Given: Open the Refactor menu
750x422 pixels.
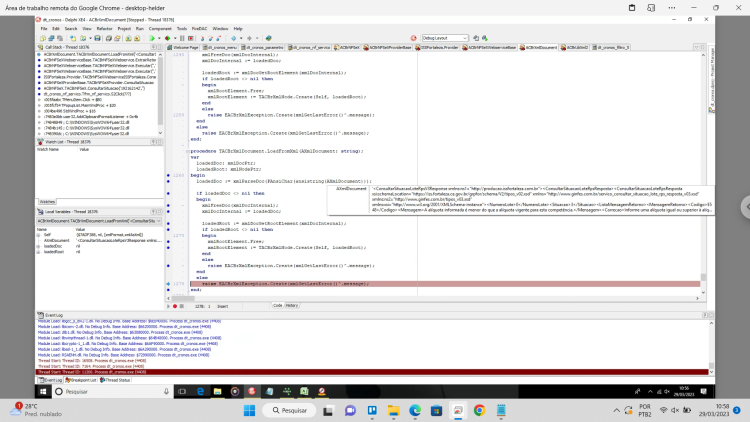Looking at the screenshot, I should coord(104,29).
